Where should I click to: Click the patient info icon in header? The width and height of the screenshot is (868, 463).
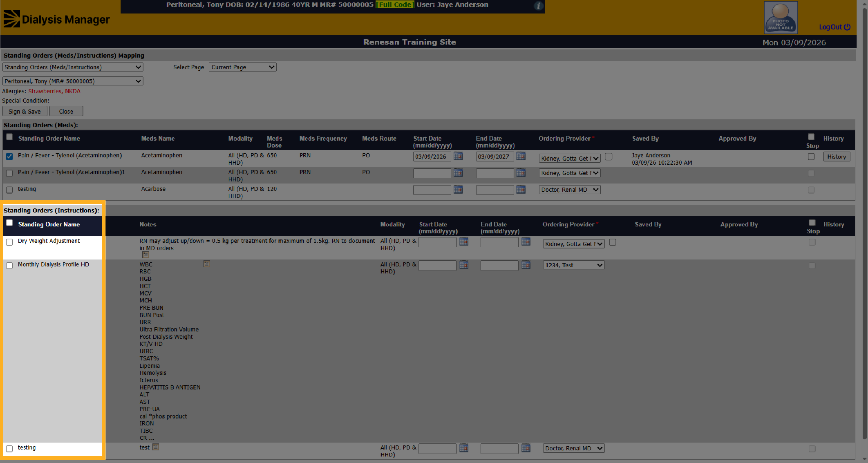(x=539, y=6)
